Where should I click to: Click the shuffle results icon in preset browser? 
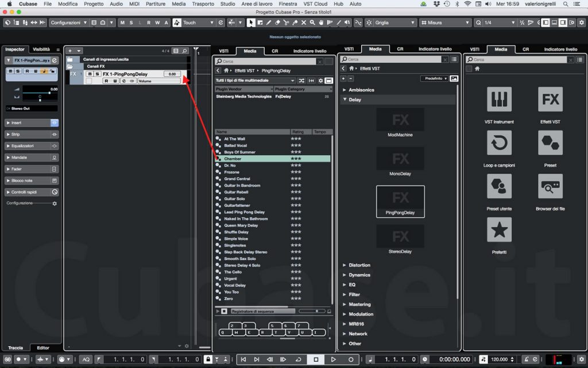pos(301,80)
